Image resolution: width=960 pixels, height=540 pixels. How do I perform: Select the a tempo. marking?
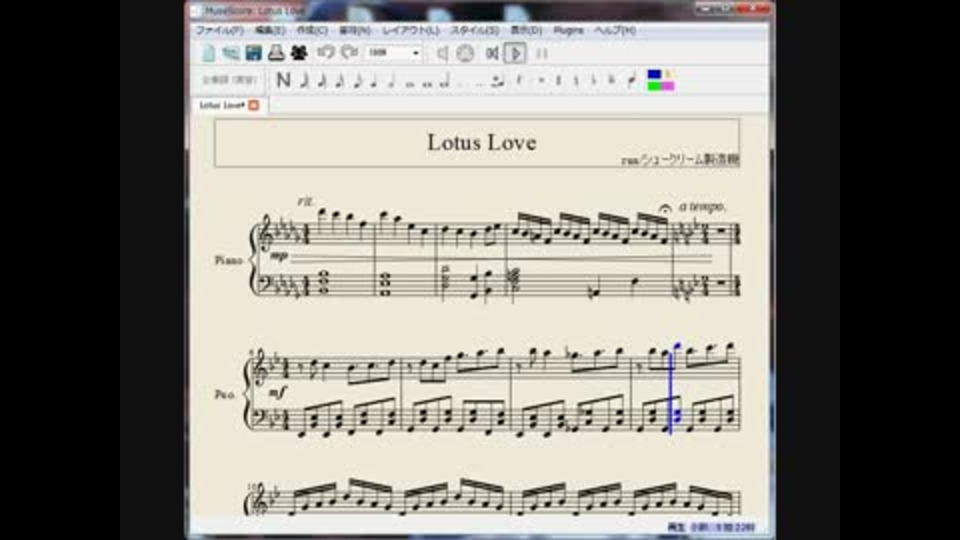click(702, 207)
